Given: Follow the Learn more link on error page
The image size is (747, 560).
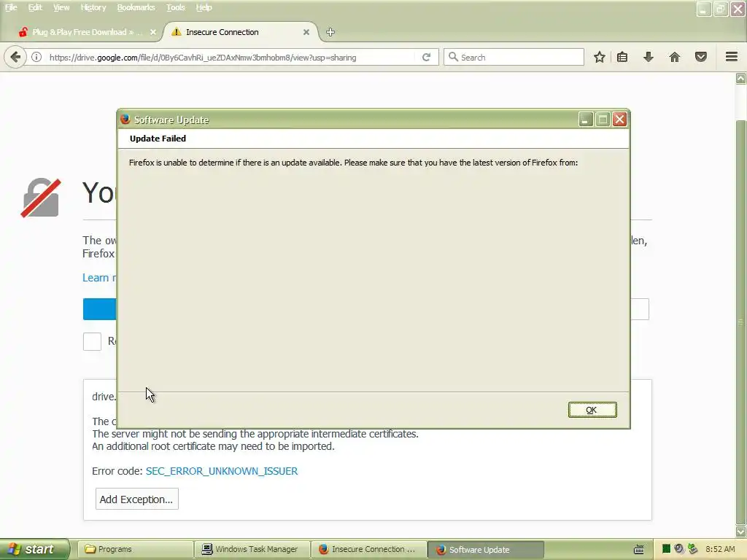Looking at the screenshot, I should [x=99, y=278].
